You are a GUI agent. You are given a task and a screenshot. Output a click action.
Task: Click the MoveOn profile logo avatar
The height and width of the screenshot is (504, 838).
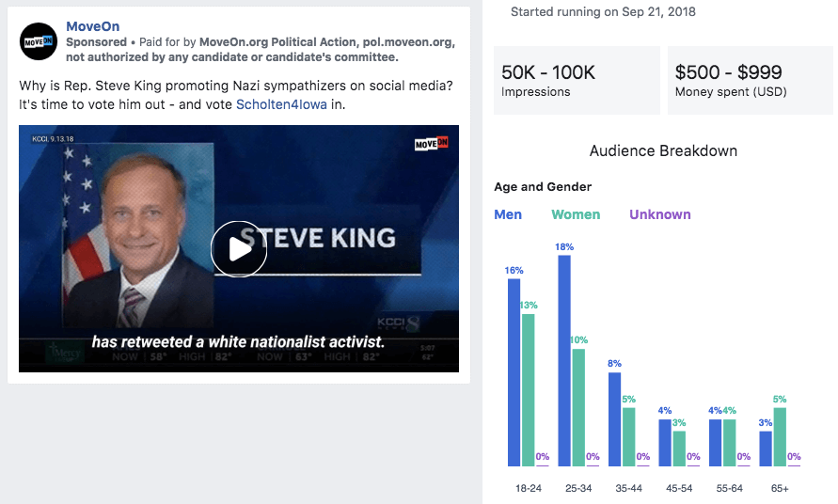pyautogui.click(x=39, y=41)
